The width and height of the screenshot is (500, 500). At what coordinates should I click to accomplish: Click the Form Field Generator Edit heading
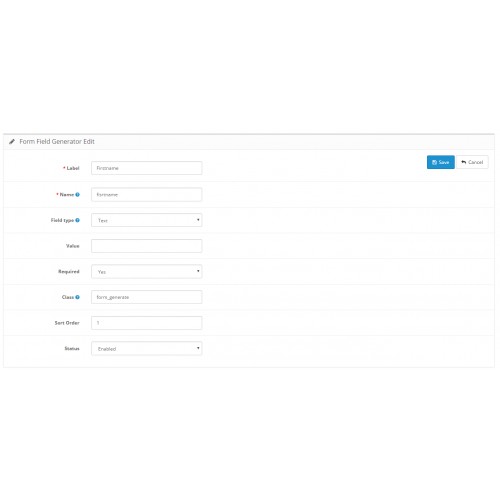coord(57,142)
